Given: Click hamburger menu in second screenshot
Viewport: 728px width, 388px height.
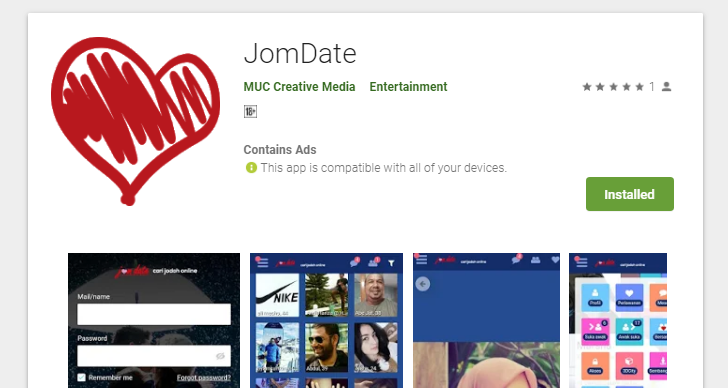Looking at the screenshot, I should (263, 263).
